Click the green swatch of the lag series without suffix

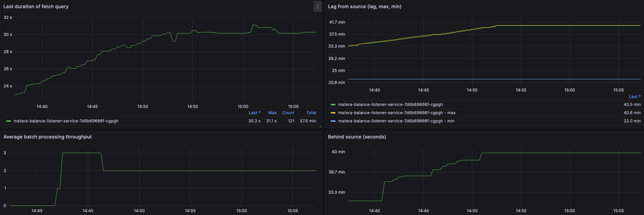click(333, 105)
